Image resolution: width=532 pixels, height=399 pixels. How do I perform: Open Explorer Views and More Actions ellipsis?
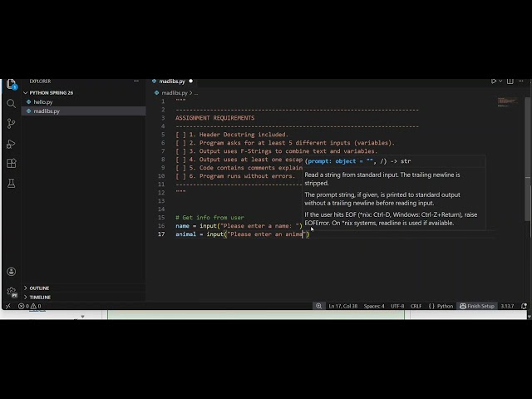click(x=136, y=81)
